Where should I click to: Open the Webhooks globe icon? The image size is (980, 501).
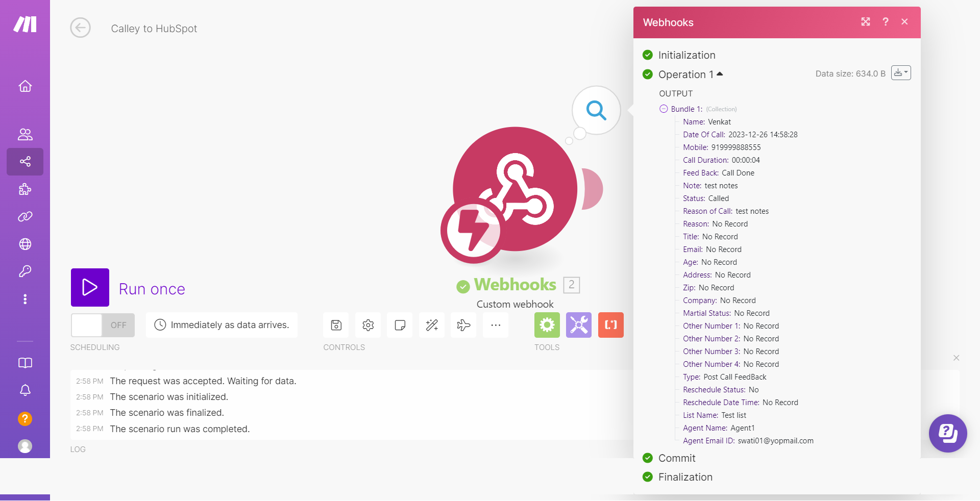[25, 244]
